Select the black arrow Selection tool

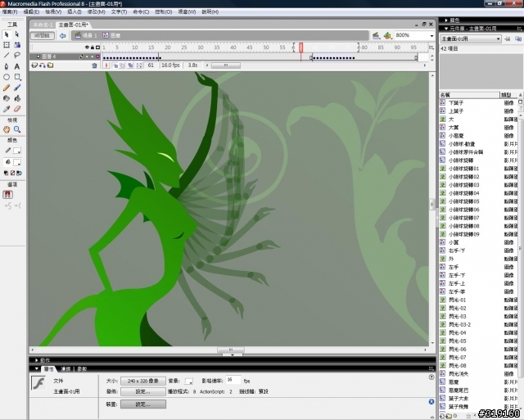coord(7,34)
